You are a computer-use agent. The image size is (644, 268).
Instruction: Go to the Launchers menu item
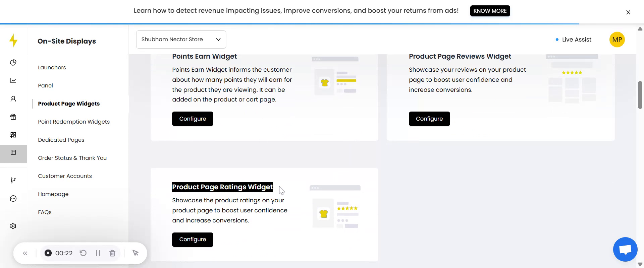[52, 67]
